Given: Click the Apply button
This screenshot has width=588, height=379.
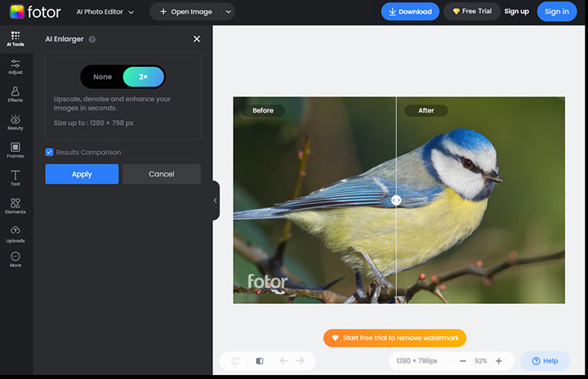Looking at the screenshot, I should 82,174.
